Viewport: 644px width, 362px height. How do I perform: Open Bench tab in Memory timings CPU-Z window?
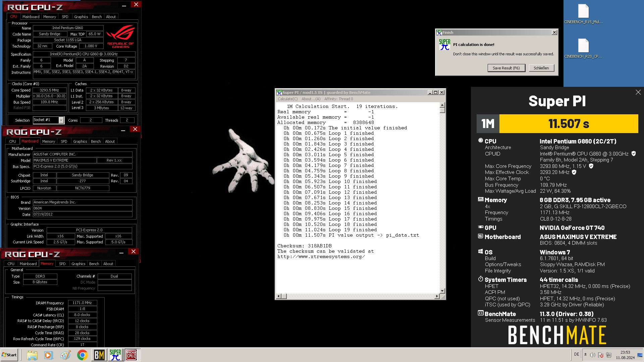pyautogui.click(x=94, y=264)
